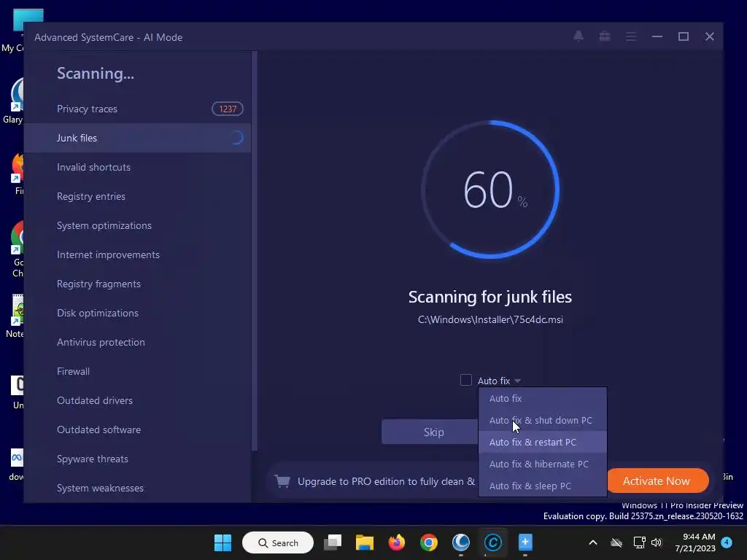Open network display tray icon
Viewport: 747px width, 560px height.
click(639, 542)
